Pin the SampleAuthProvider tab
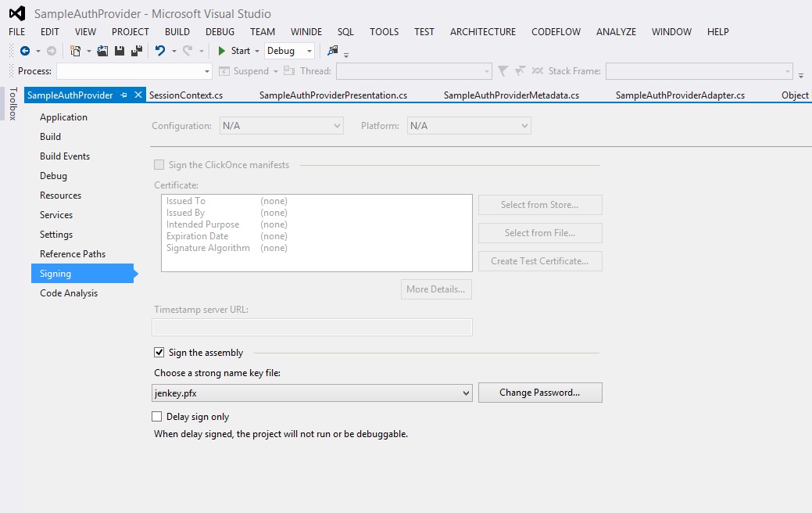 click(x=124, y=95)
